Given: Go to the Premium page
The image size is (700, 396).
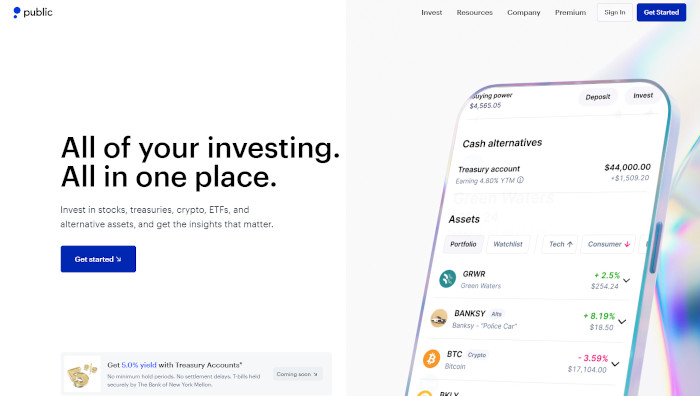Looking at the screenshot, I should (x=570, y=13).
